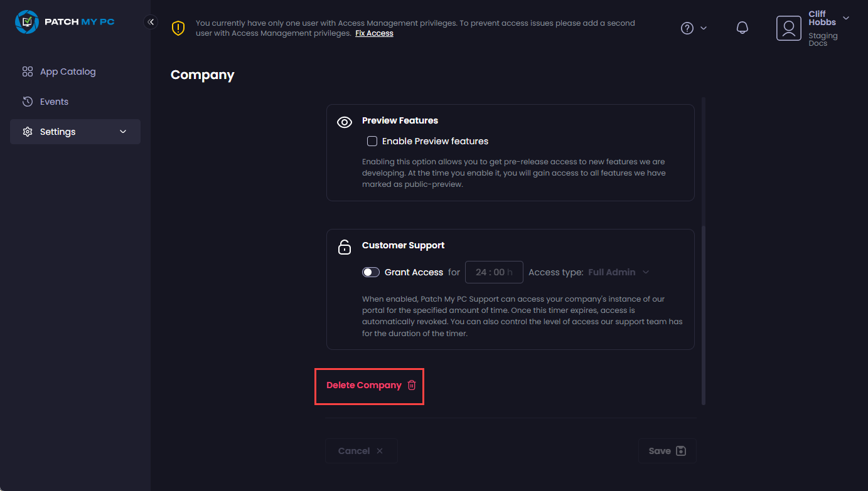The width and height of the screenshot is (868, 491).
Task: Click the trash icon beside Delete Company
Action: (412, 385)
